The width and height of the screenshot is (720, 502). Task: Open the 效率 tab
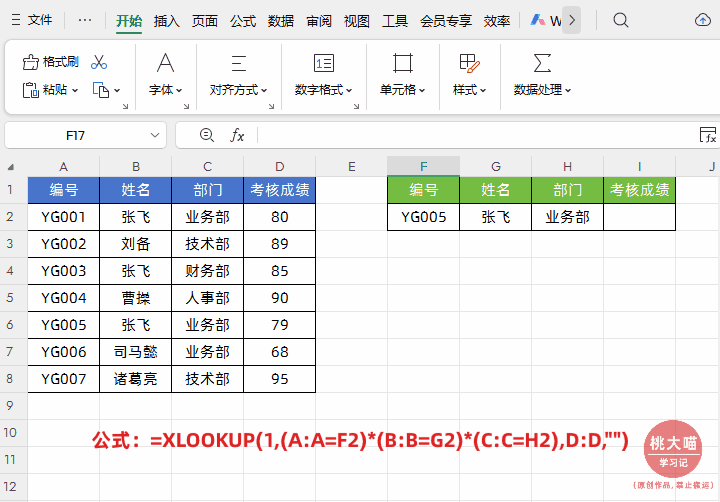coord(497,21)
